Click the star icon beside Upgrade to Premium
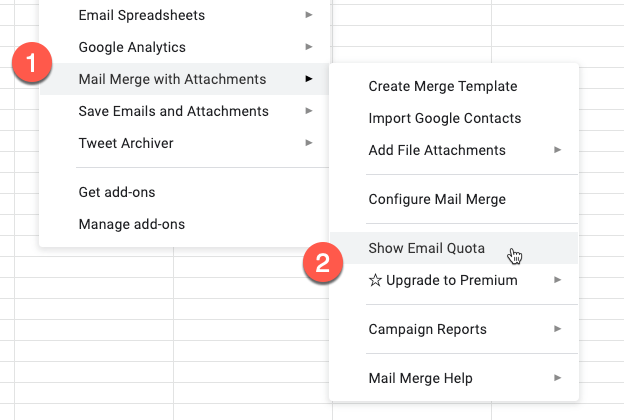Screen dimensions: 624x420 [375, 280]
